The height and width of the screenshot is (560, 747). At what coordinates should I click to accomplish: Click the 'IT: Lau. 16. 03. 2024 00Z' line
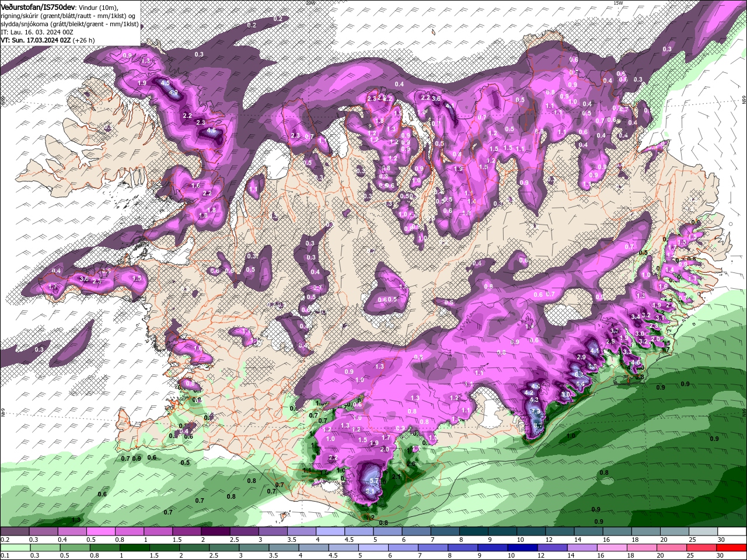pos(36,32)
